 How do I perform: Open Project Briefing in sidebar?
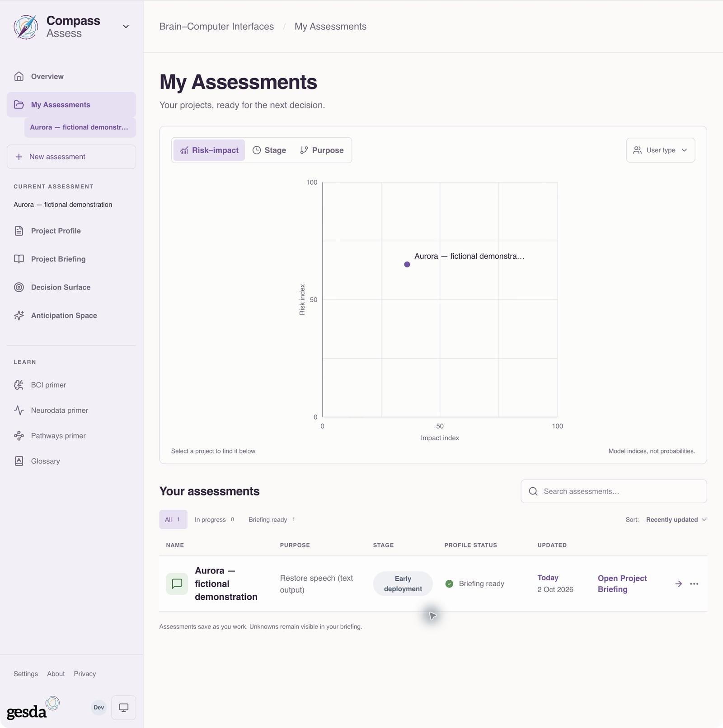[71, 259]
